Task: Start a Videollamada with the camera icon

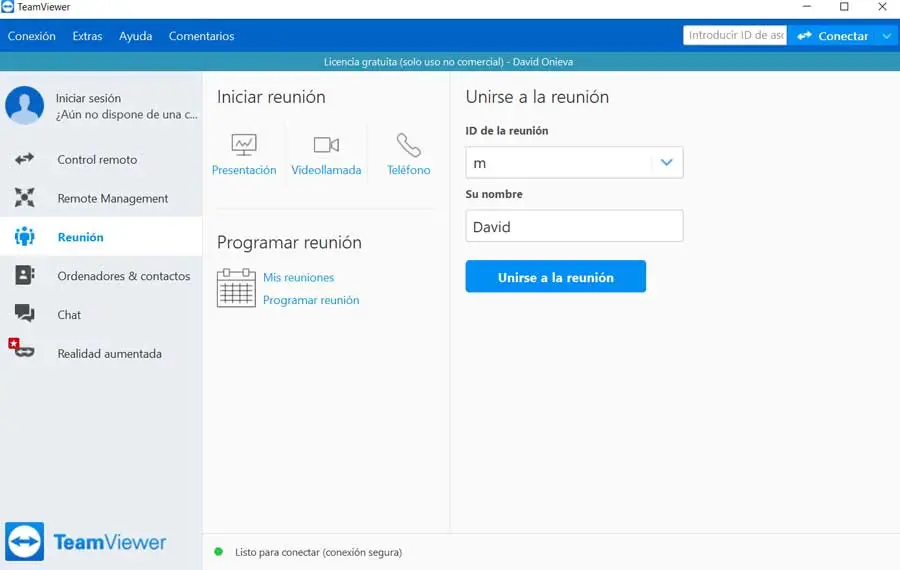Action: [x=326, y=145]
